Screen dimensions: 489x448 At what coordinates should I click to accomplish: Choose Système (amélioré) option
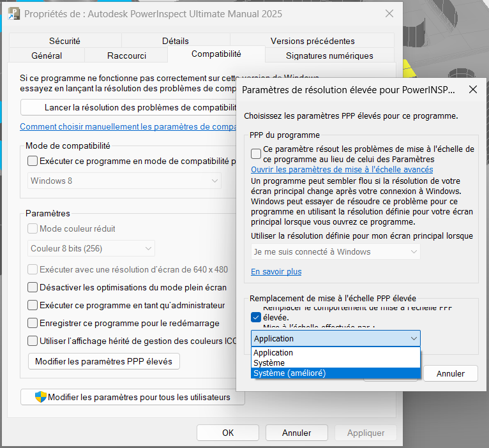(x=336, y=373)
